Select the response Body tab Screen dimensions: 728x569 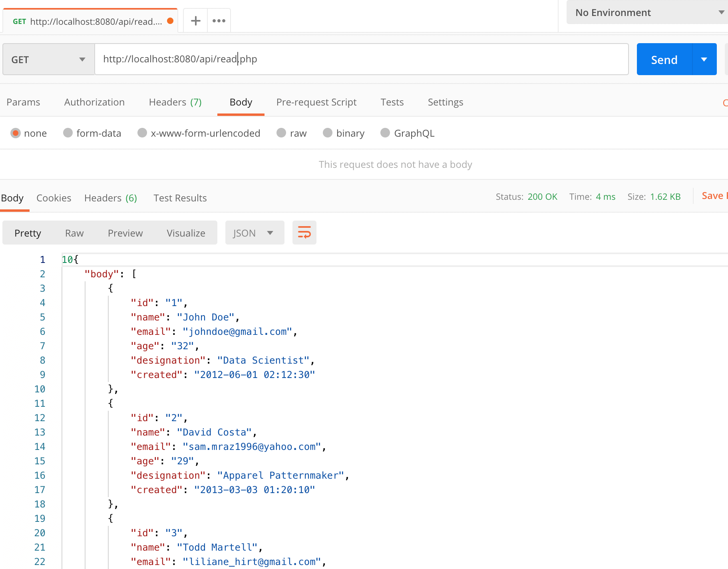tap(12, 198)
